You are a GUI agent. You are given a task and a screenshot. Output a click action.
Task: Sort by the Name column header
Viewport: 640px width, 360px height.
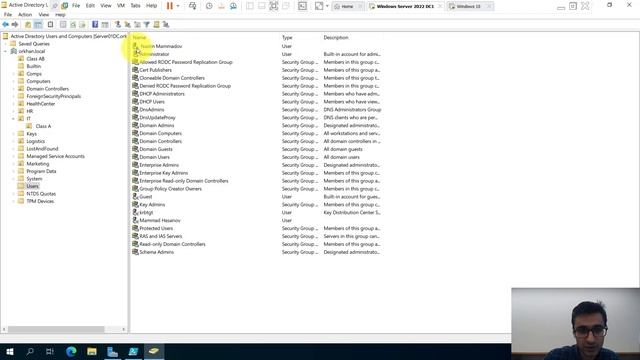[x=139, y=38]
